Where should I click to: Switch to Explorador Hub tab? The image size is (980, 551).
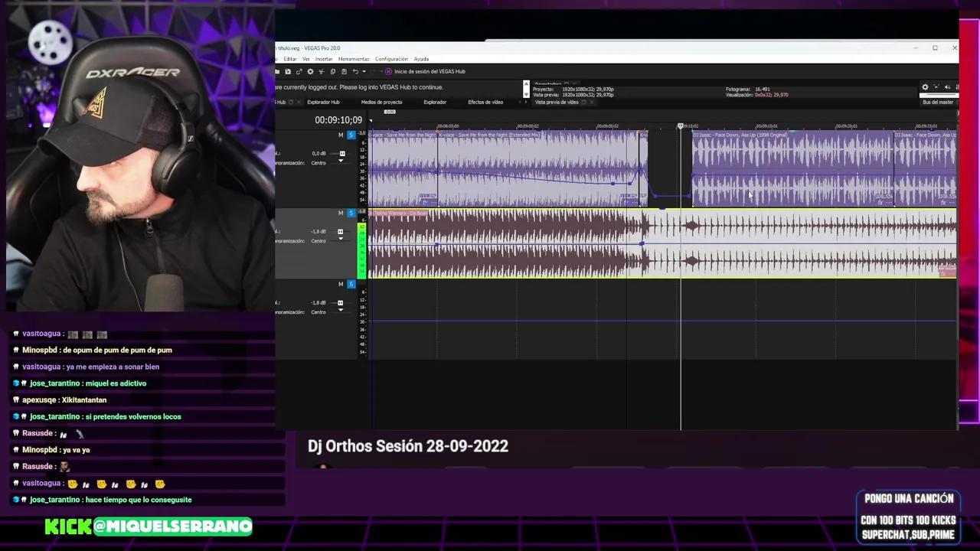point(323,102)
